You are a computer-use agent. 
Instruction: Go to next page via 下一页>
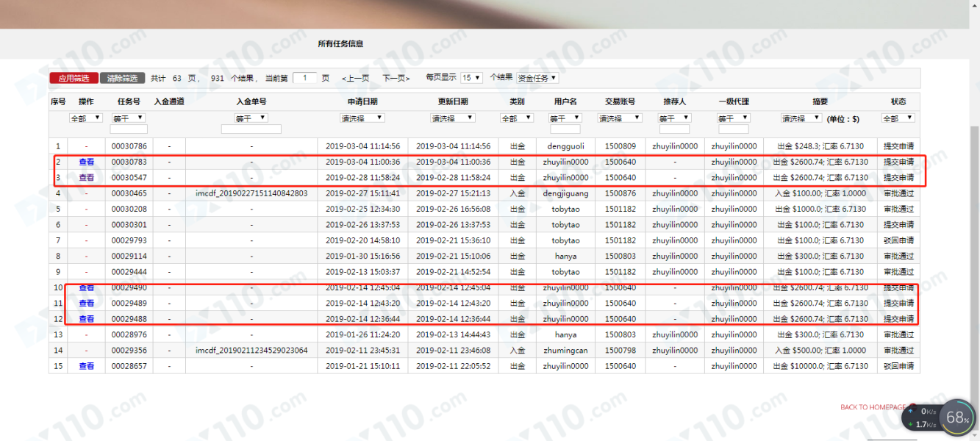(396, 78)
